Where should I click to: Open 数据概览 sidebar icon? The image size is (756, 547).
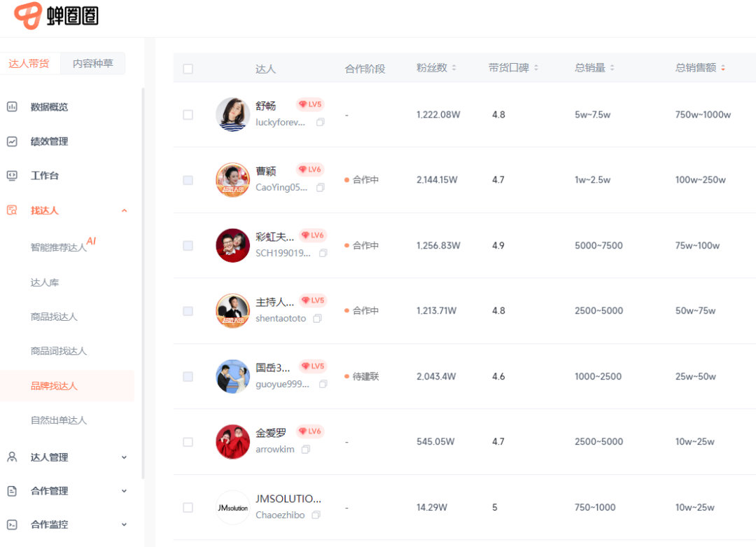[x=12, y=106]
